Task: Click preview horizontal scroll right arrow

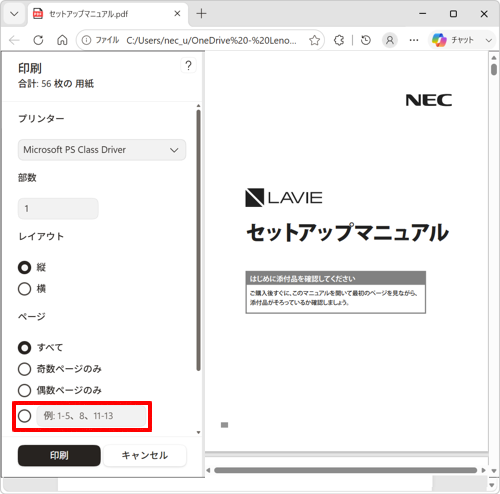Action: (483, 470)
